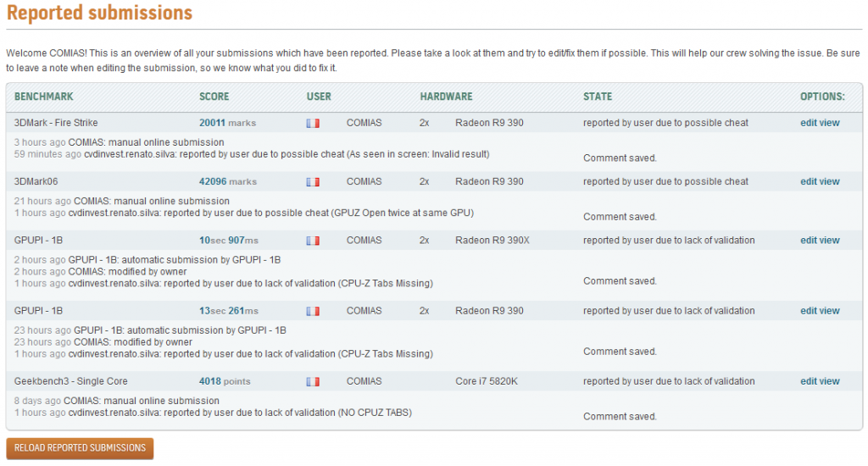Click the flag icon in the Geekbench3 row
868x466 pixels.
click(x=313, y=382)
